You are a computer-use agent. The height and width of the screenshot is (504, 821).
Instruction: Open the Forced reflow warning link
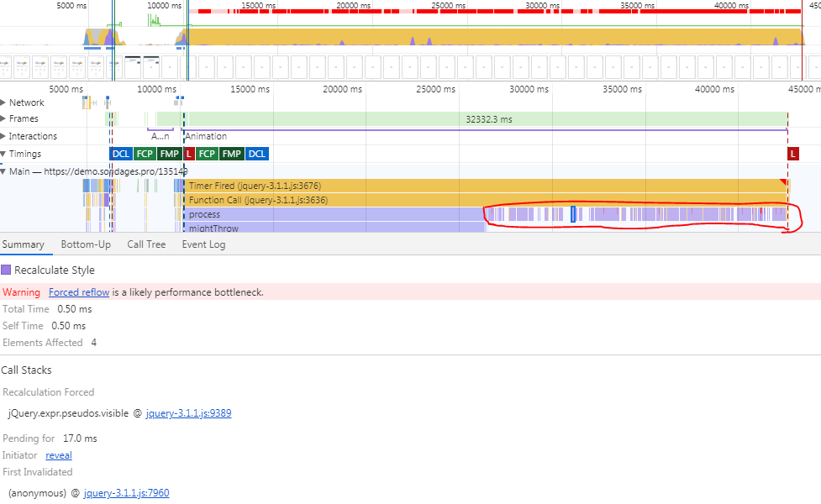click(78, 292)
